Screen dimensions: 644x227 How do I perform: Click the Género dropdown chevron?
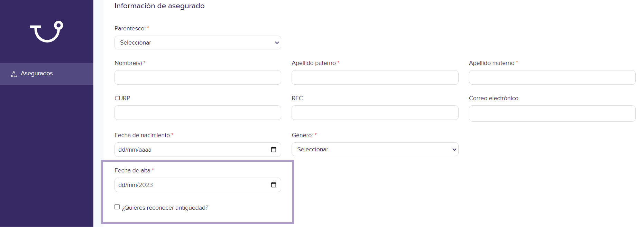coord(454,150)
